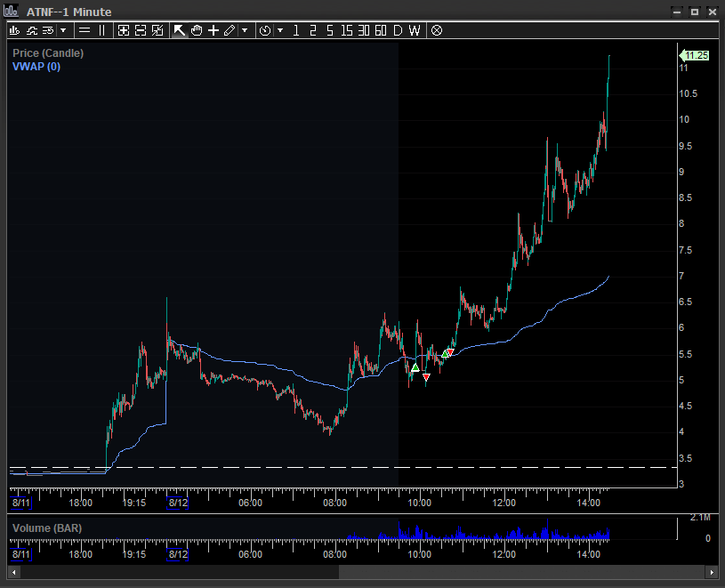This screenshot has height=588, width=725.
Task: Click the clock time range icon
Action: pos(265,30)
